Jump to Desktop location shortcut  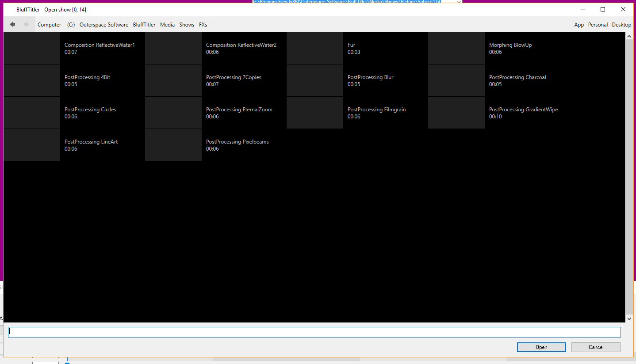(621, 25)
